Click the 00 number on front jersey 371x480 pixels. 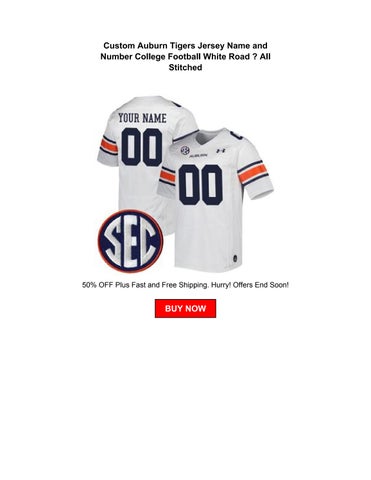(x=201, y=185)
